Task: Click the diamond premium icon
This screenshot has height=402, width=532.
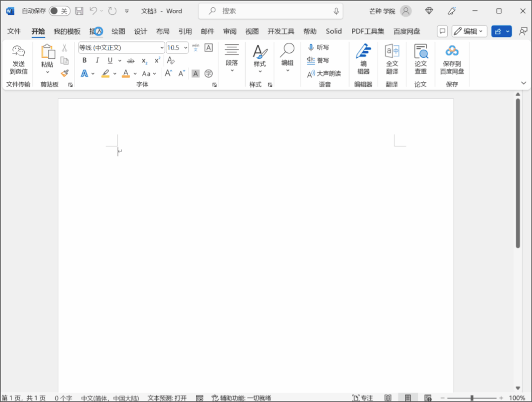Action: point(429,11)
